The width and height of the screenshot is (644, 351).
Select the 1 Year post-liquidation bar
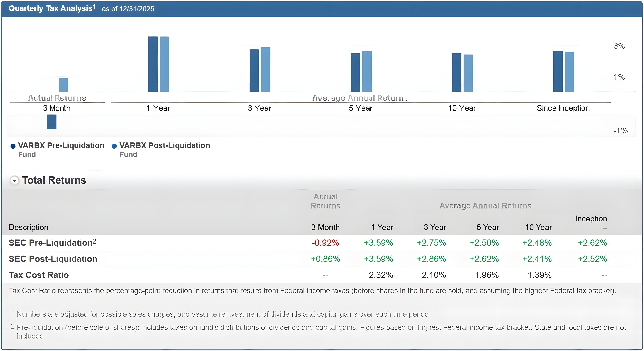(x=165, y=64)
